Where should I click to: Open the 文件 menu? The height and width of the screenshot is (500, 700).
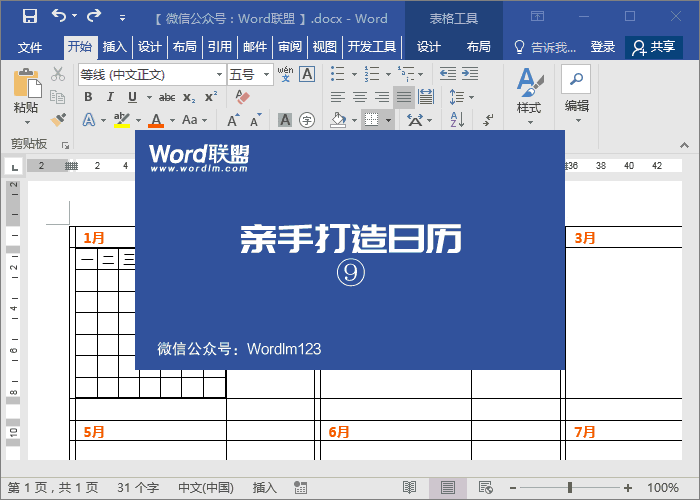[x=30, y=47]
